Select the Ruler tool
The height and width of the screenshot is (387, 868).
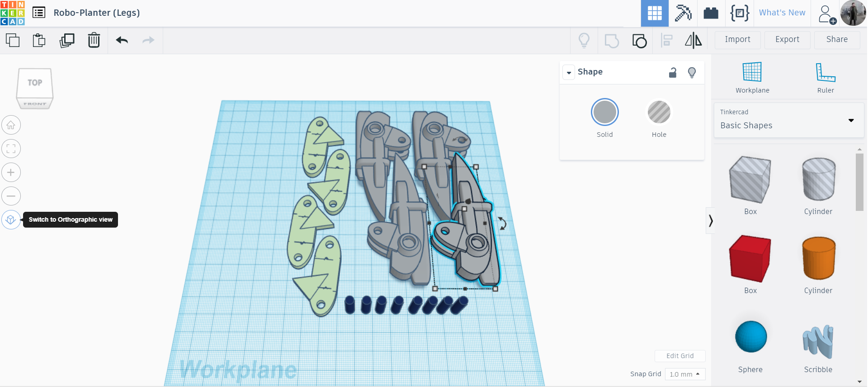tap(826, 78)
